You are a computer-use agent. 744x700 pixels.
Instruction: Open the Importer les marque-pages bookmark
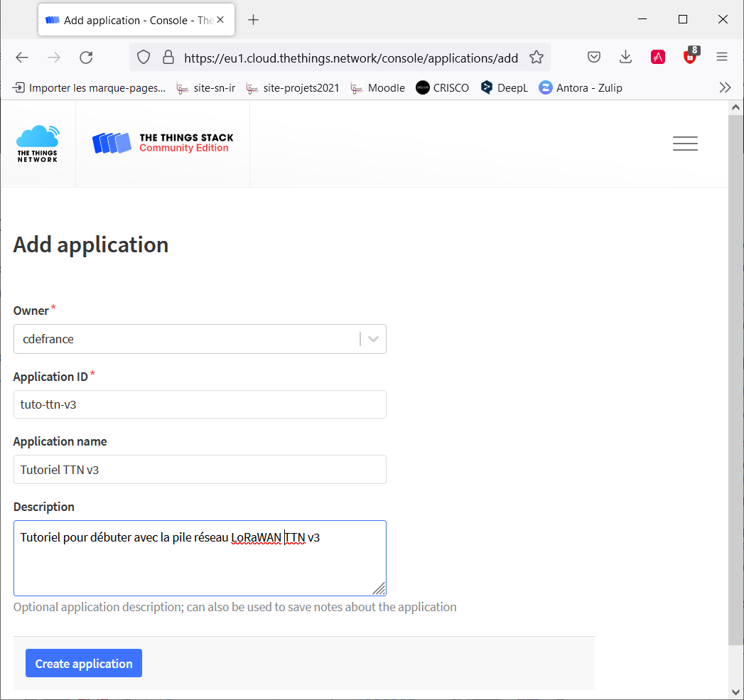click(x=90, y=88)
